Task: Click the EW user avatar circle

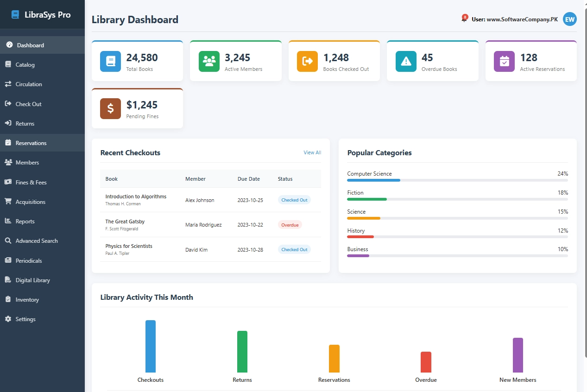Action: (x=569, y=19)
